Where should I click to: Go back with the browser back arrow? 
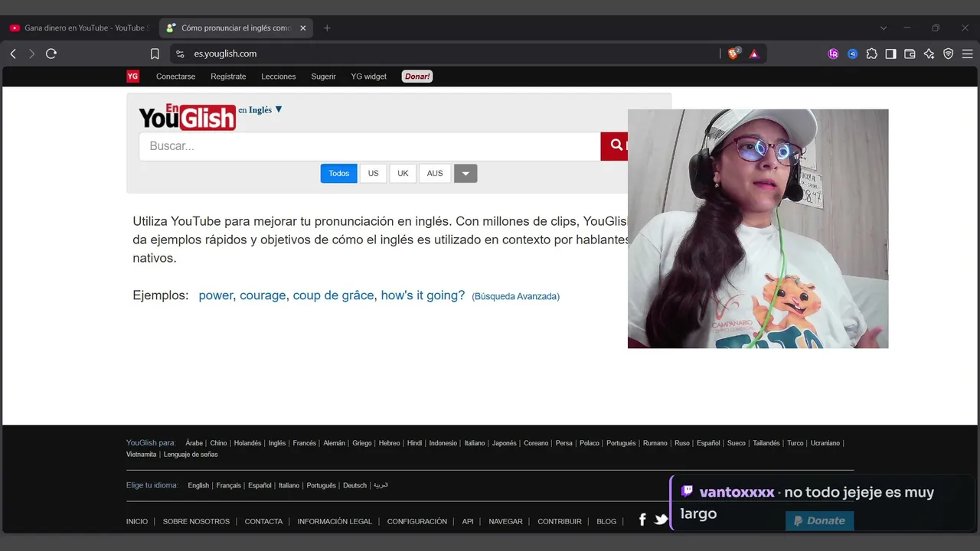pyautogui.click(x=13, y=54)
